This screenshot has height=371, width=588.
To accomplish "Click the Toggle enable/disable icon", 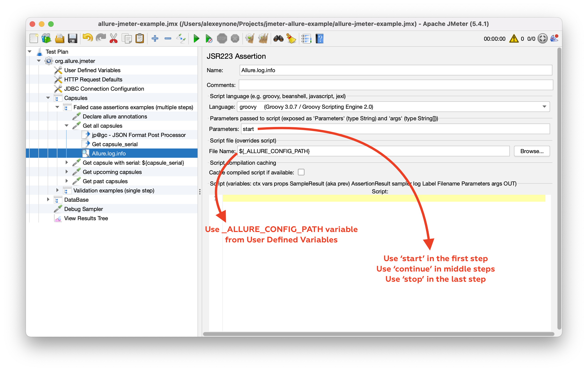I will 181,39.
